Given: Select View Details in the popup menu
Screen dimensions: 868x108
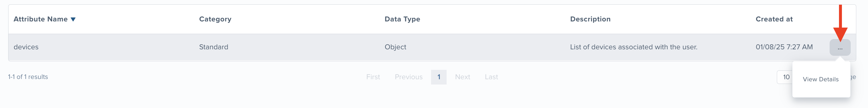Looking at the screenshot, I should pos(821,79).
